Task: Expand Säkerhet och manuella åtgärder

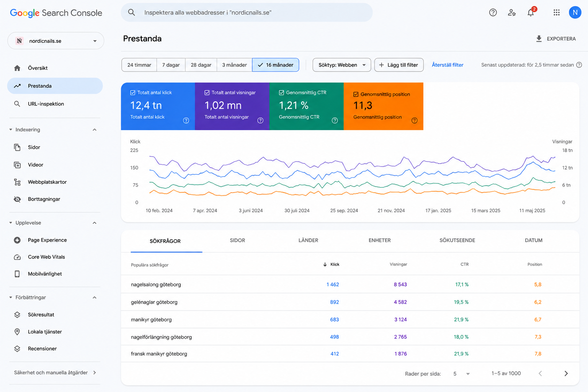Action: 55,372
